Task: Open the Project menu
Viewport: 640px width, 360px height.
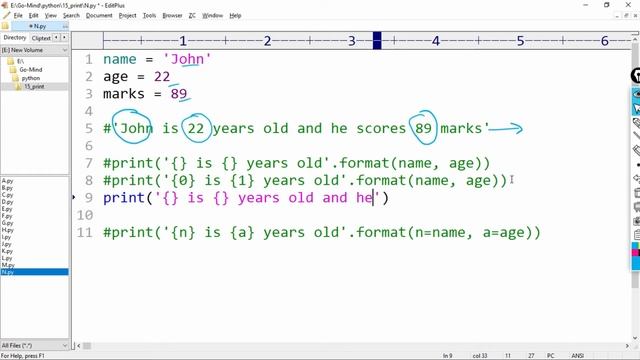Action: coord(127,16)
